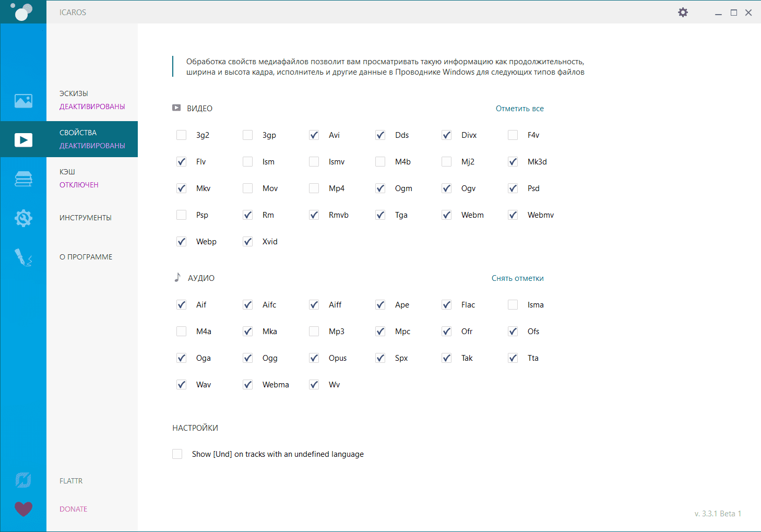
Task: Open the ЭСКИЗЫ section
Action: pyautogui.click(x=92, y=100)
